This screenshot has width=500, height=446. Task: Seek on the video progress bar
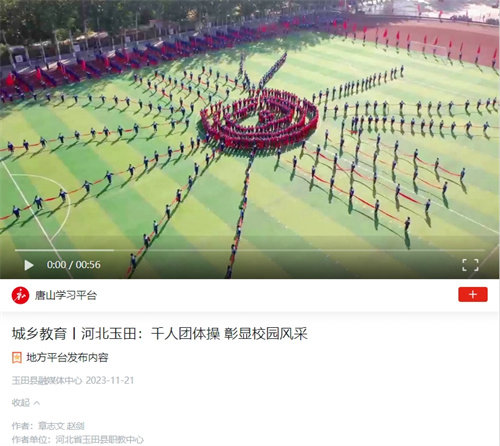[x=250, y=250]
